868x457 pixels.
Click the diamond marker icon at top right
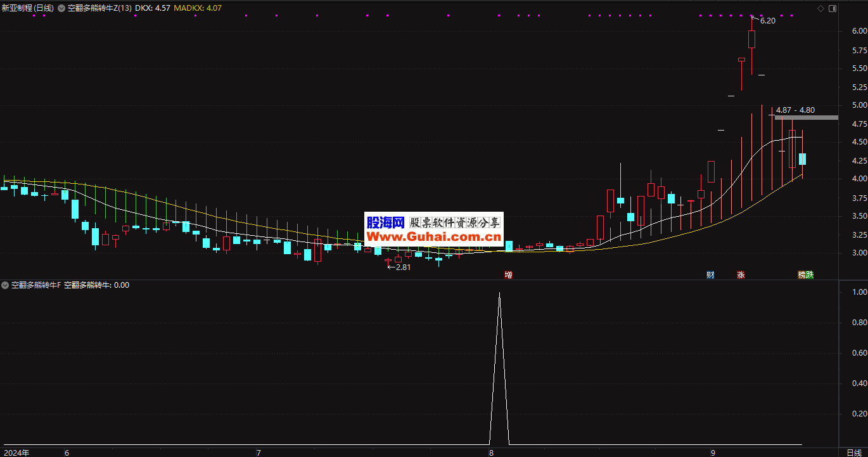click(821, 8)
